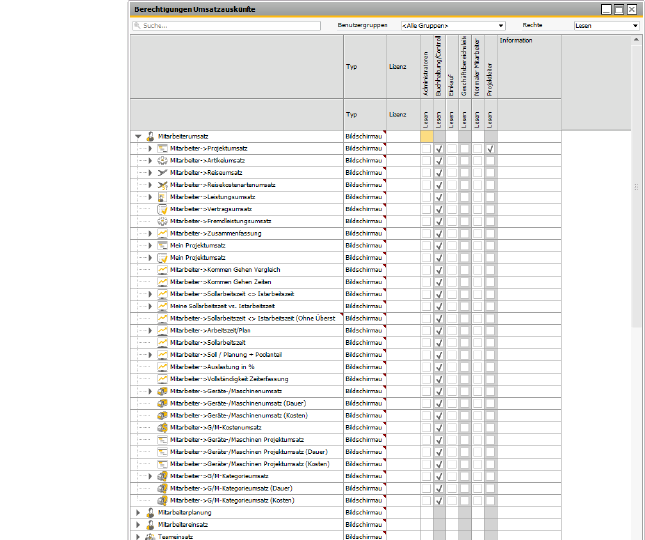The image size is (645, 540).
Task: Click the Mitarbeiter->Zusammenfassung chart icon
Action: pos(162,234)
